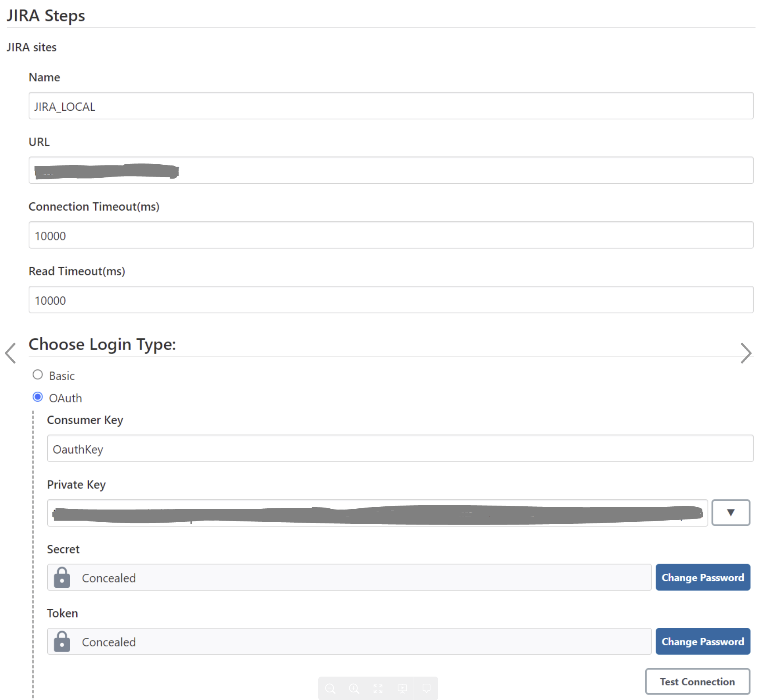Click the "Read Timeout(ms)" label
The height and width of the screenshot is (700, 758).
[x=77, y=271]
